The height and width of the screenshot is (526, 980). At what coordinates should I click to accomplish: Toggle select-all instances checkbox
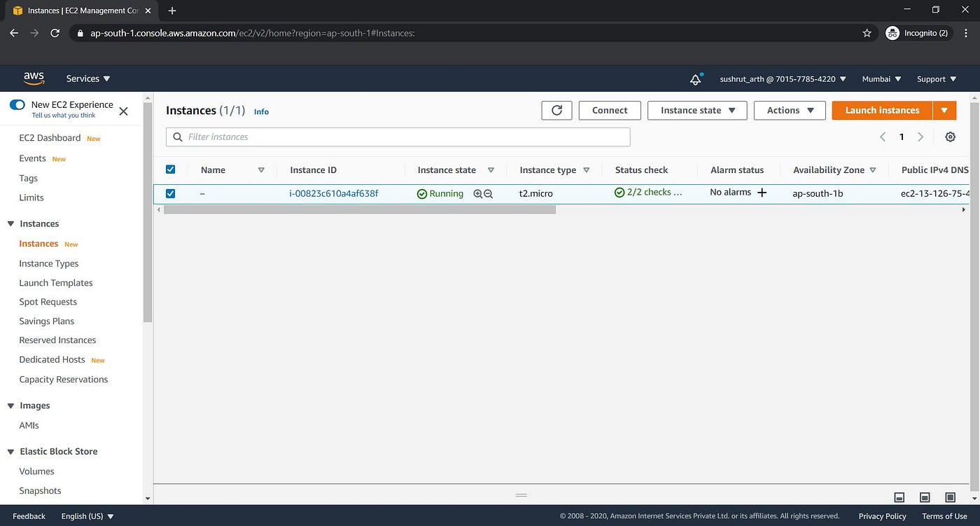click(170, 169)
